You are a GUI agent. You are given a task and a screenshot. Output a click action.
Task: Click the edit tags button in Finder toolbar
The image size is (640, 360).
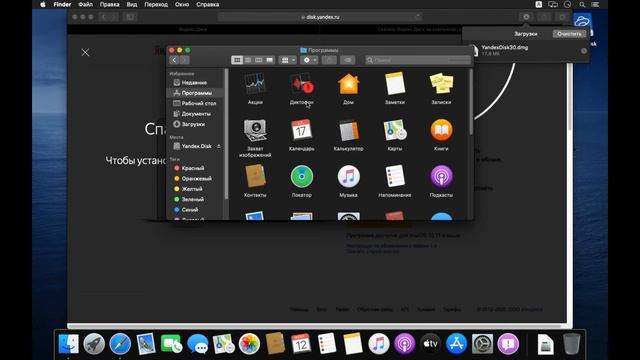click(x=348, y=60)
